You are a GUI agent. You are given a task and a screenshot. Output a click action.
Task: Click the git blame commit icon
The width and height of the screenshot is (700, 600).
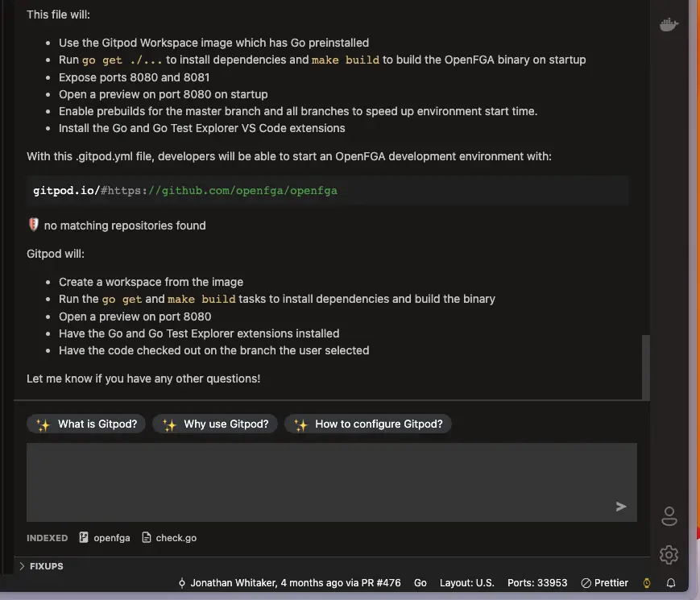(x=182, y=583)
